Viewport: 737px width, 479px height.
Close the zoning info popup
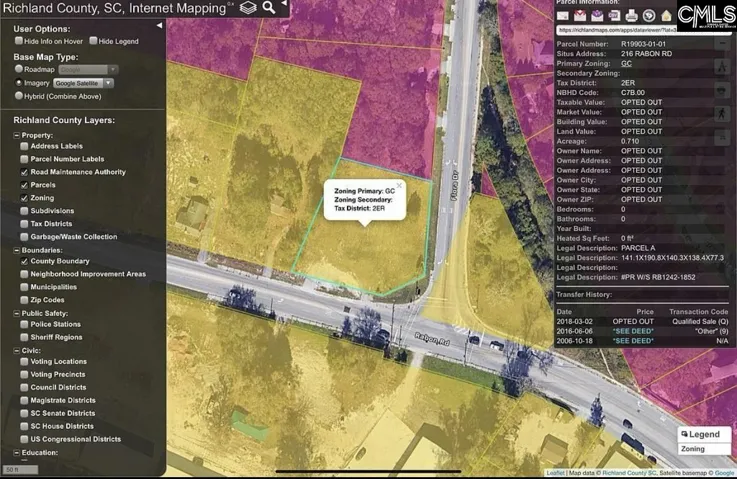(399, 186)
